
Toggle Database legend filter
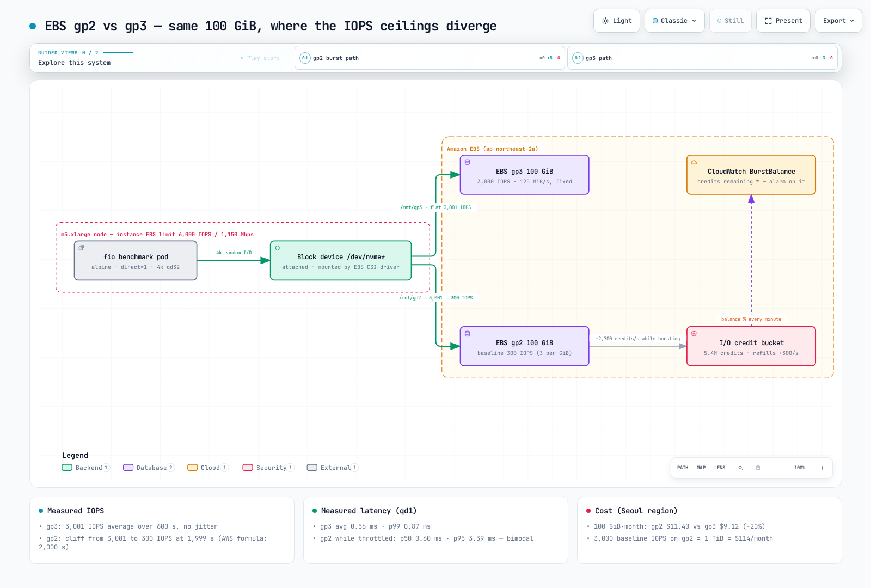click(149, 468)
